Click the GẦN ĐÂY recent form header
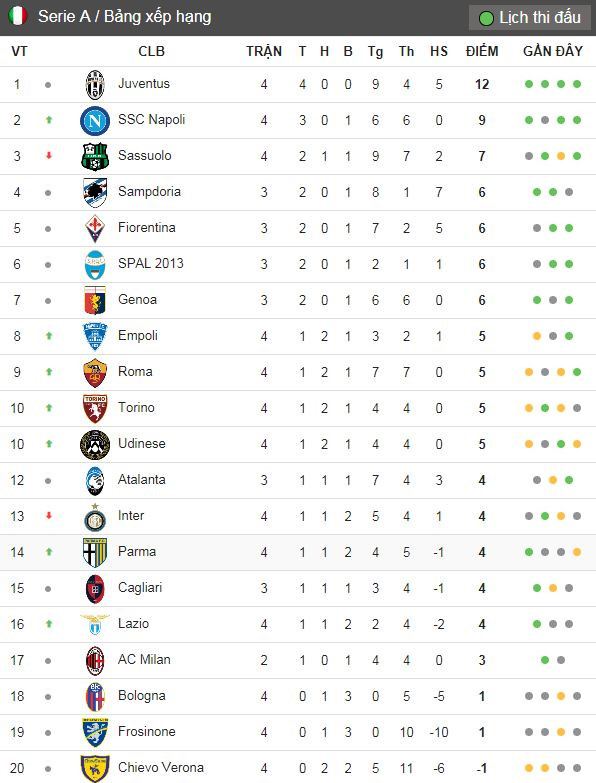The width and height of the screenshot is (596, 783). point(553,51)
